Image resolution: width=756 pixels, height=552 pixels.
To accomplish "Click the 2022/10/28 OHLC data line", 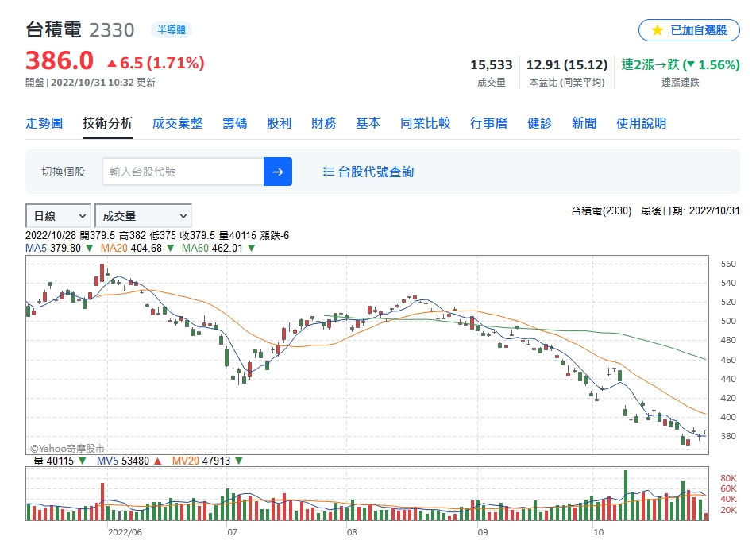I will click(x=157, y=236).
